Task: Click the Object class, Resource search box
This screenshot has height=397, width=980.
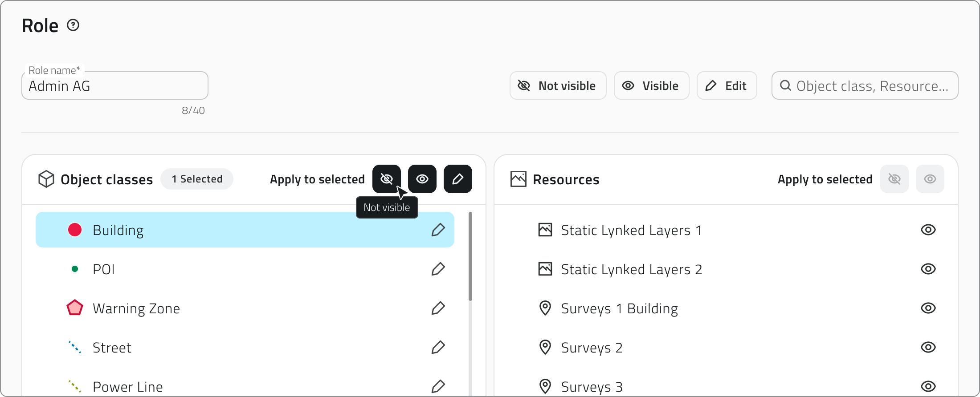Action: [871, 86]
